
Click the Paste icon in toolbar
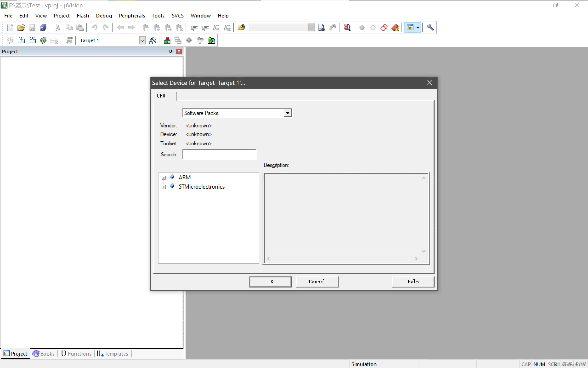pos(80,28)
